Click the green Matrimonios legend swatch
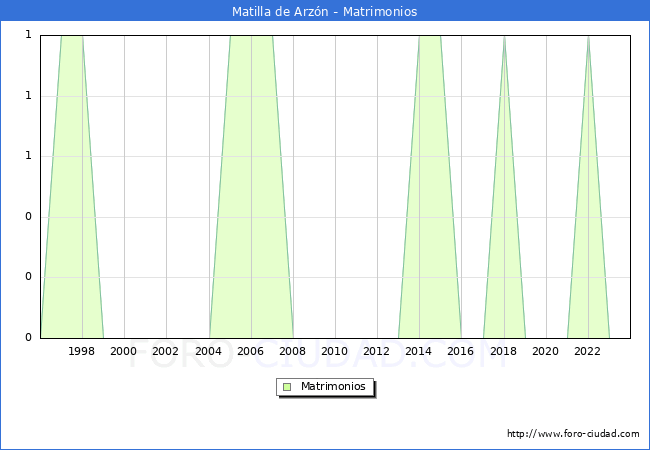The image size is (650, 450). [x=287, y=387]
